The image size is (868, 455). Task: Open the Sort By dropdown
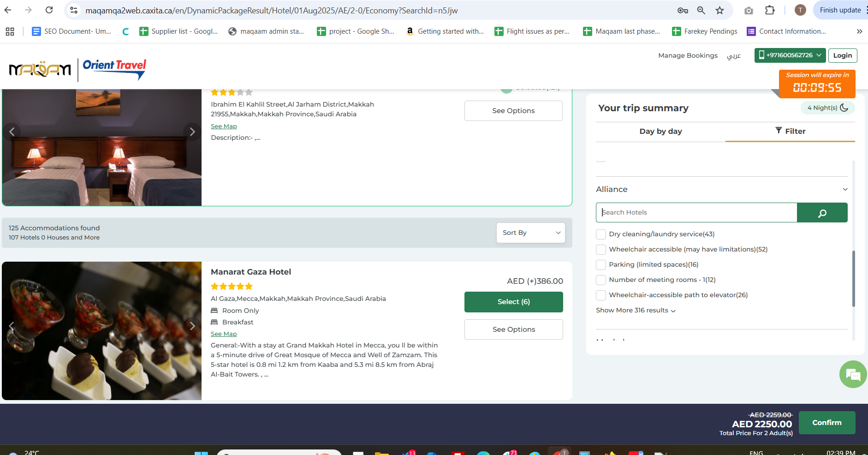tap(530, 233)
